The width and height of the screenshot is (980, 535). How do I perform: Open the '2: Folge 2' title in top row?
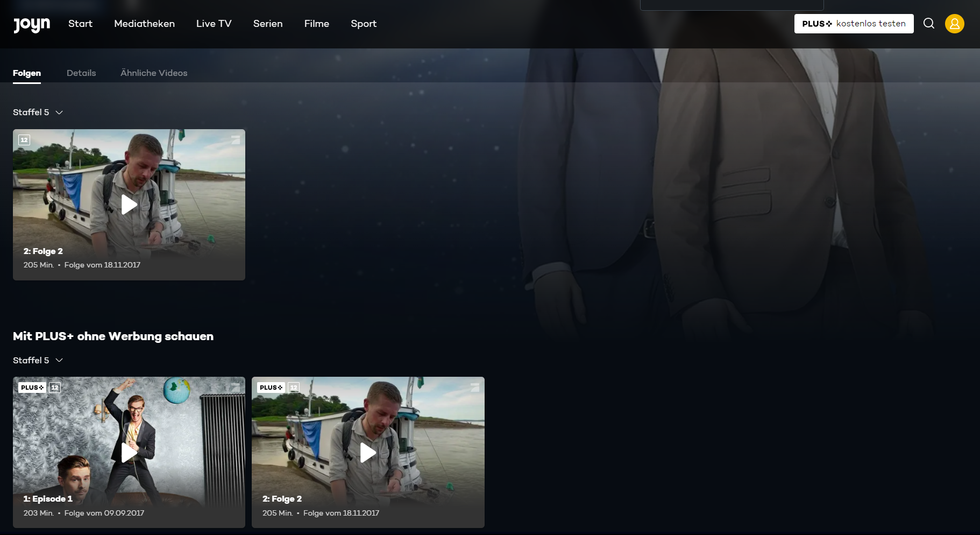[x=43, y=251]
